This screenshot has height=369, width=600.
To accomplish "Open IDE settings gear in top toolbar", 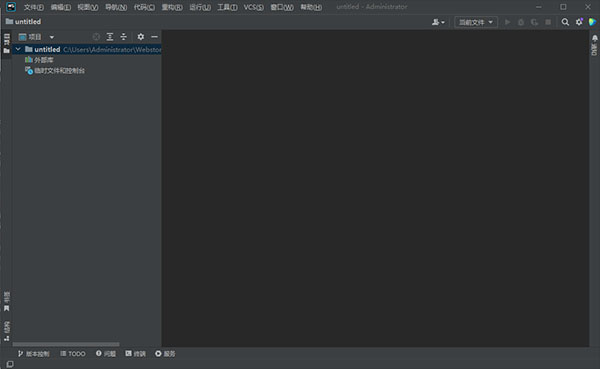I will (x=579, y=22).
